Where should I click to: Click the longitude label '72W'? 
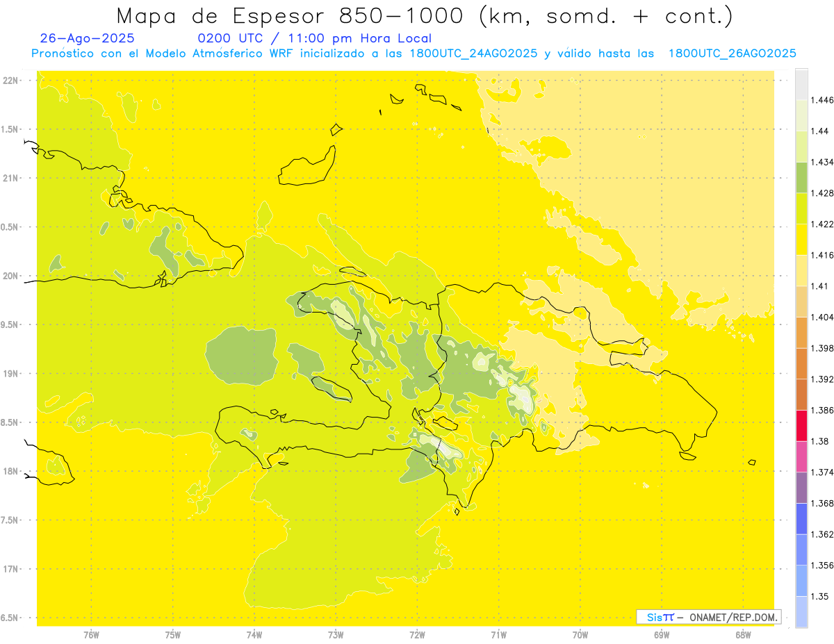417,634
